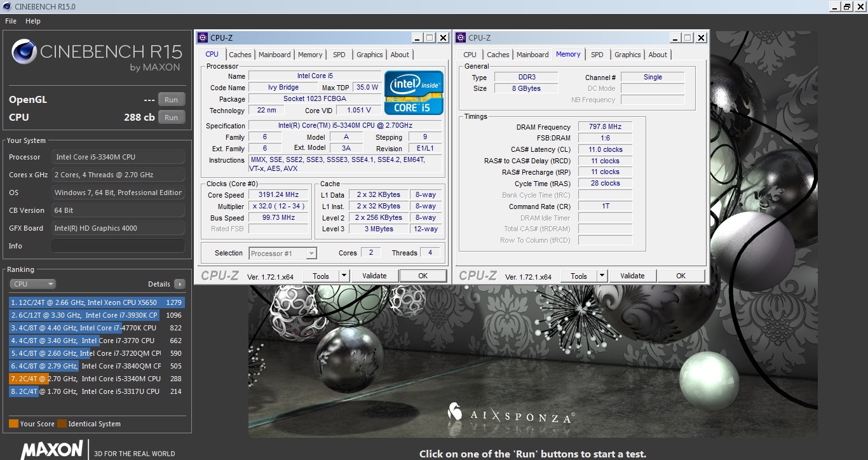Minimize the Cinebench window
The width and height of the screenshot is (868, 460).
pyautogui.click(x=836, y=6)
